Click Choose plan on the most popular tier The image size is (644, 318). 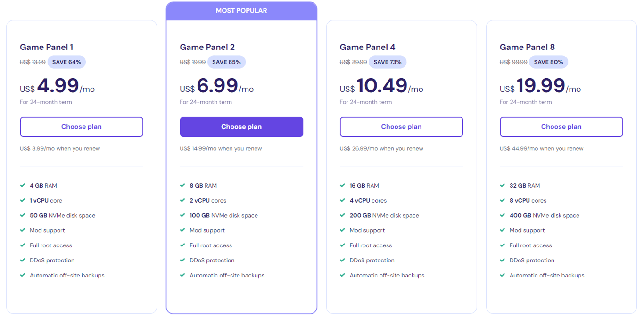tap(241, 126)
